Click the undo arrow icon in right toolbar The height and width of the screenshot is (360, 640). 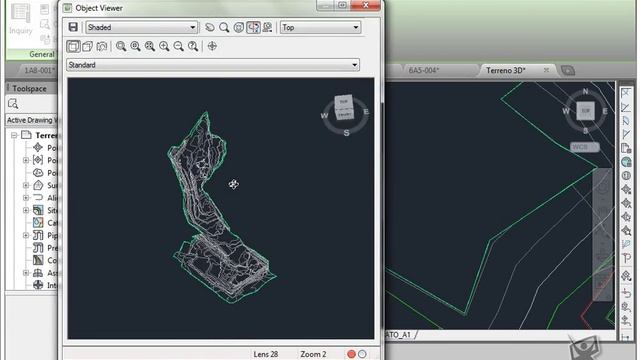point(626,293)
